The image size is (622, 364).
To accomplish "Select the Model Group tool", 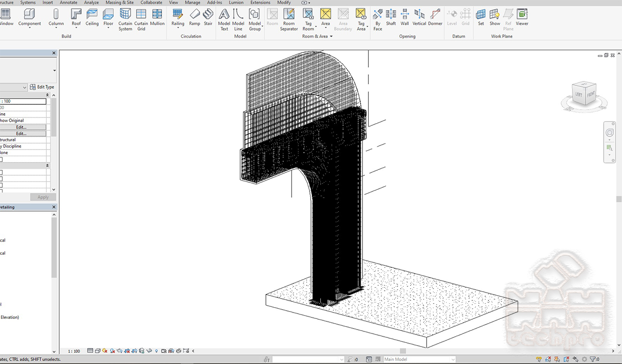I will tap(255, 20).
